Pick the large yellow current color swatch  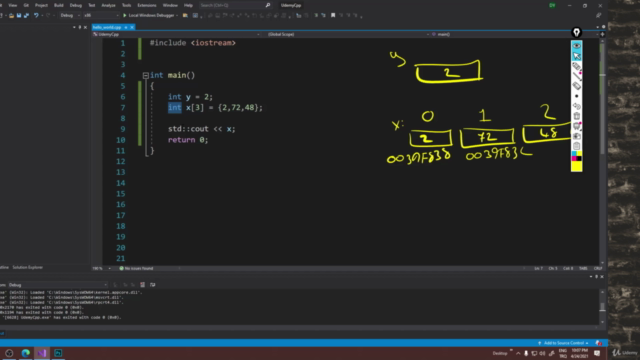[x=576, y=166]
